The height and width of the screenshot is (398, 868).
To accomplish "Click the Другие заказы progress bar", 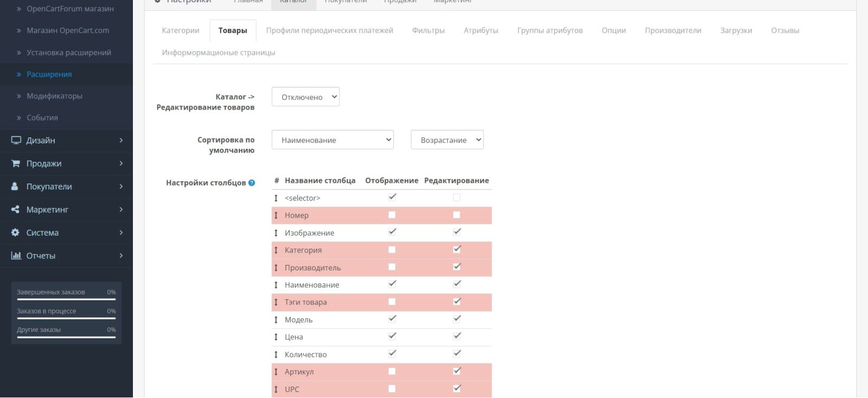I will 66,337.
